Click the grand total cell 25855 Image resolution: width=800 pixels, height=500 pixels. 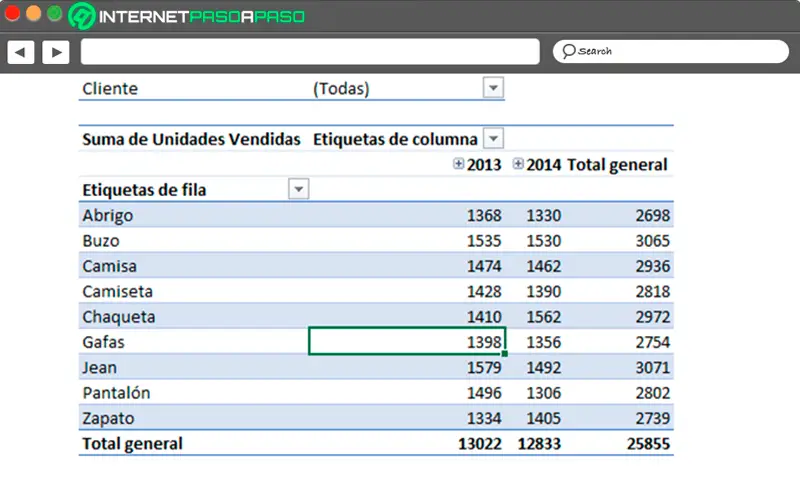click(x=646, y=443)
